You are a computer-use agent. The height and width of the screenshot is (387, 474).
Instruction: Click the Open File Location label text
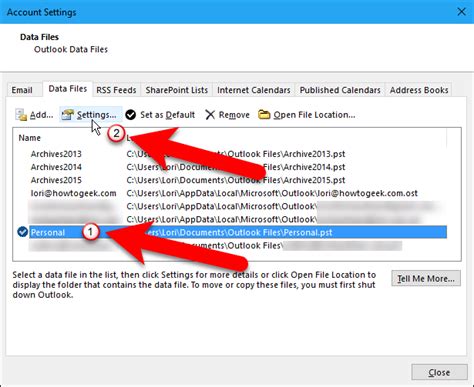314,115
